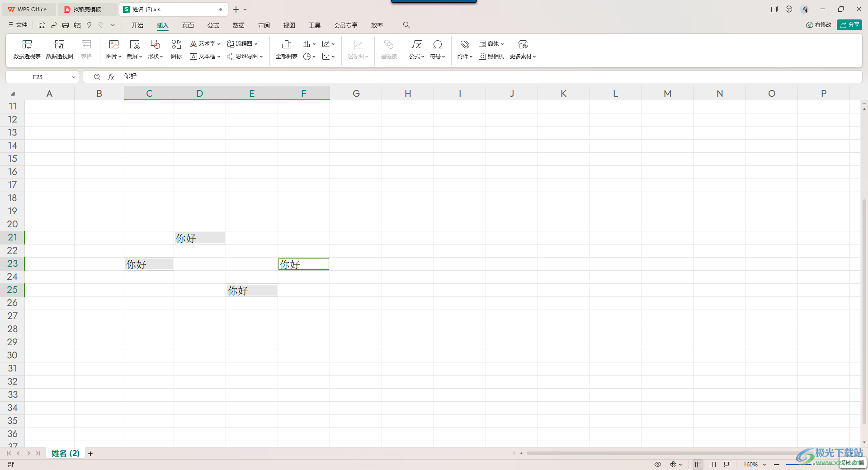Select column G header

[x=356, y=94]
